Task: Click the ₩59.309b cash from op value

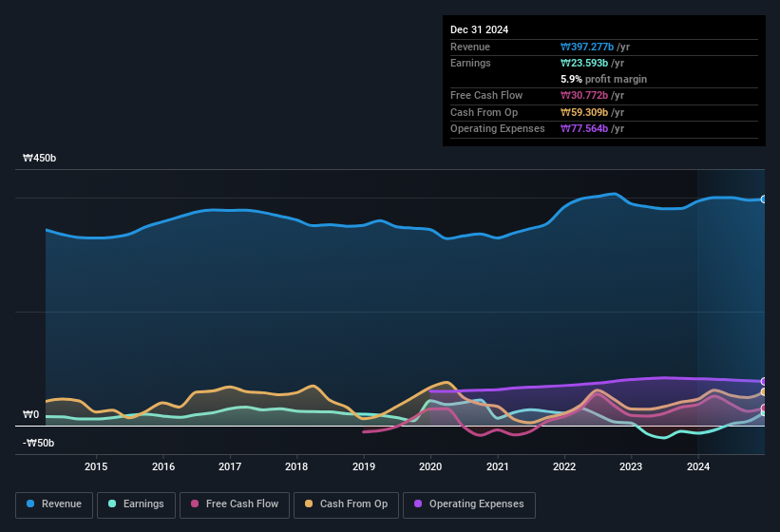Action: point(584,112)
